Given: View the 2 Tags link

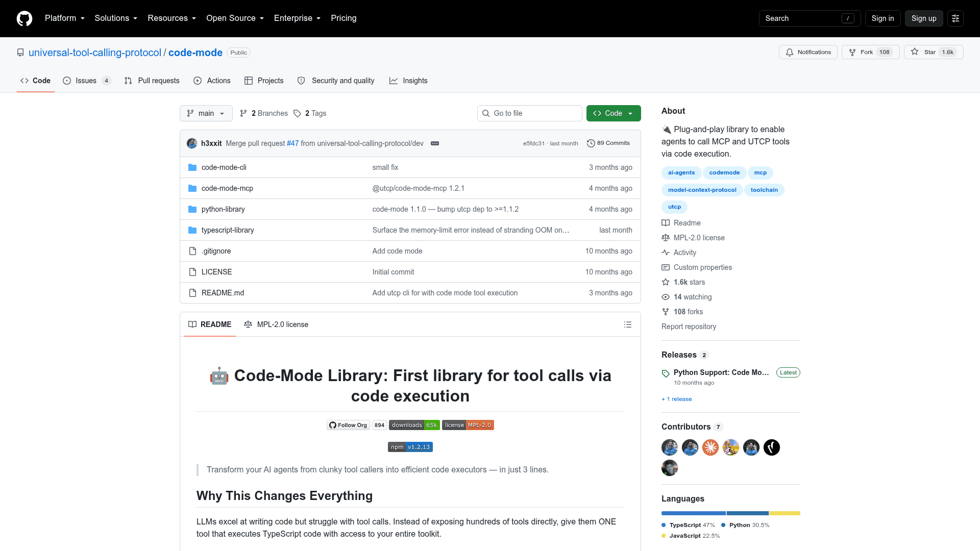Looking at the screenshot, I should click(310, 113).
